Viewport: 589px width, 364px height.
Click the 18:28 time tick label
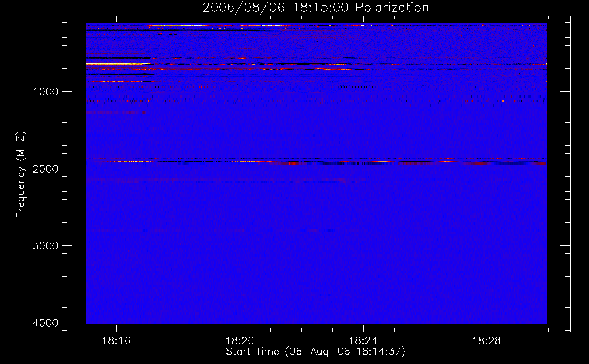pos(487,341)
